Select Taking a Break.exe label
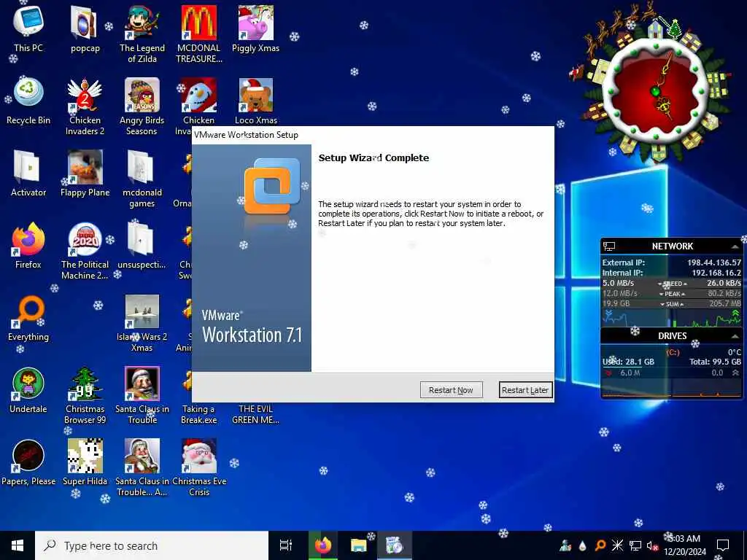Viewport: 747px width, 560px height. (198, 414)
